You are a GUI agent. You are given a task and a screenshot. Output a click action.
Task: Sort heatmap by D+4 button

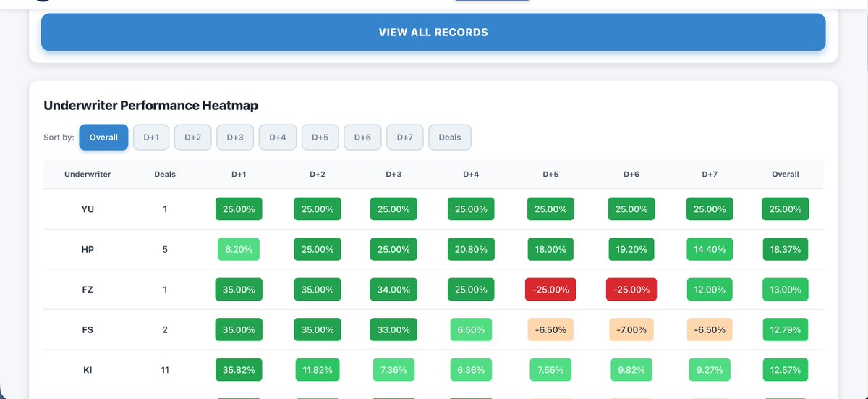coord(278,137)
